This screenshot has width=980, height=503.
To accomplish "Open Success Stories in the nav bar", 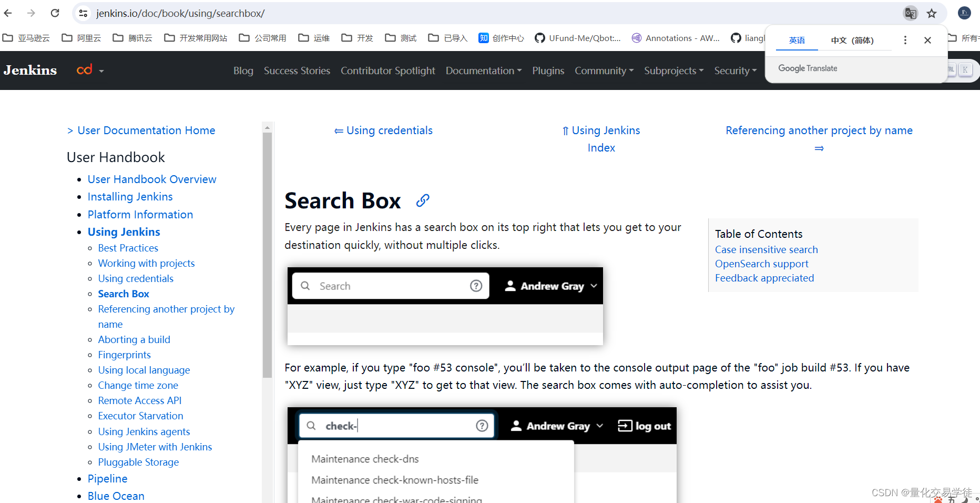I will point(297,71).
